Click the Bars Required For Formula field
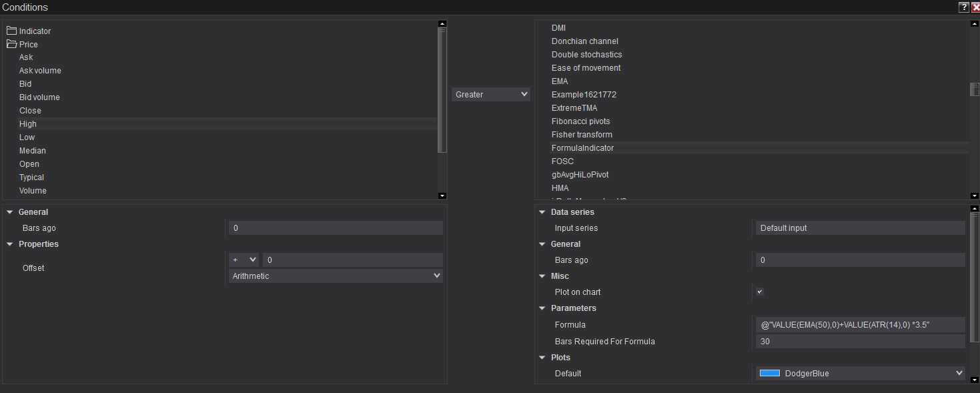Screen dimensions: 980x393 [x=861, y=341]
